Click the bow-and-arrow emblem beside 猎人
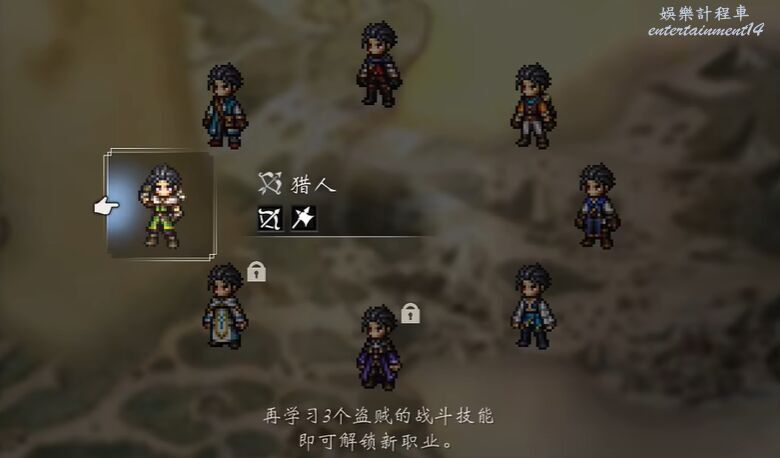This screenshot has height=458, width=780. point(270,183)
